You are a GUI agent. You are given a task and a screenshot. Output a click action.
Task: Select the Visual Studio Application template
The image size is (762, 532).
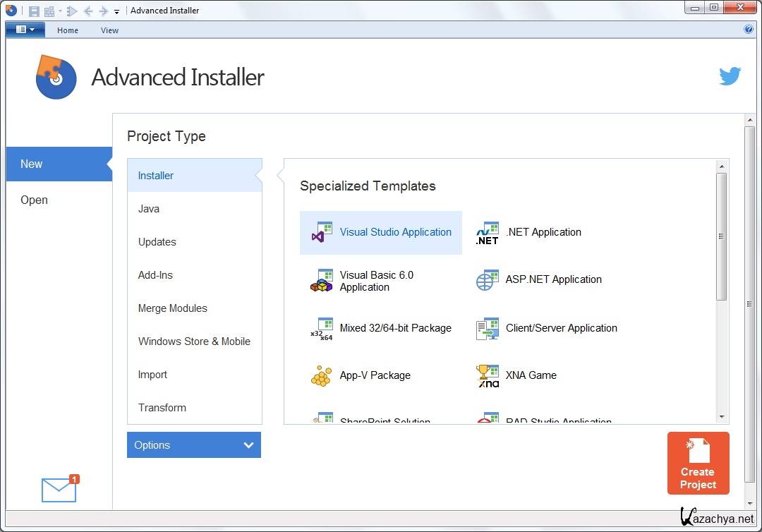click(381, 232)
